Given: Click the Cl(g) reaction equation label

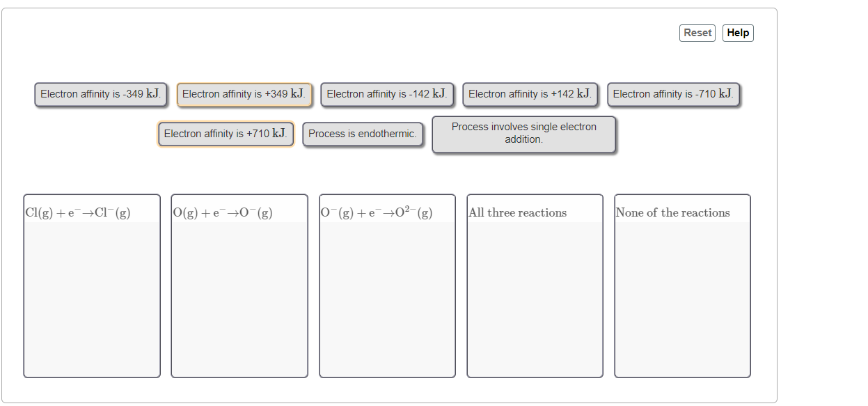Looking at the screenshot, I should tap(77, 212).
